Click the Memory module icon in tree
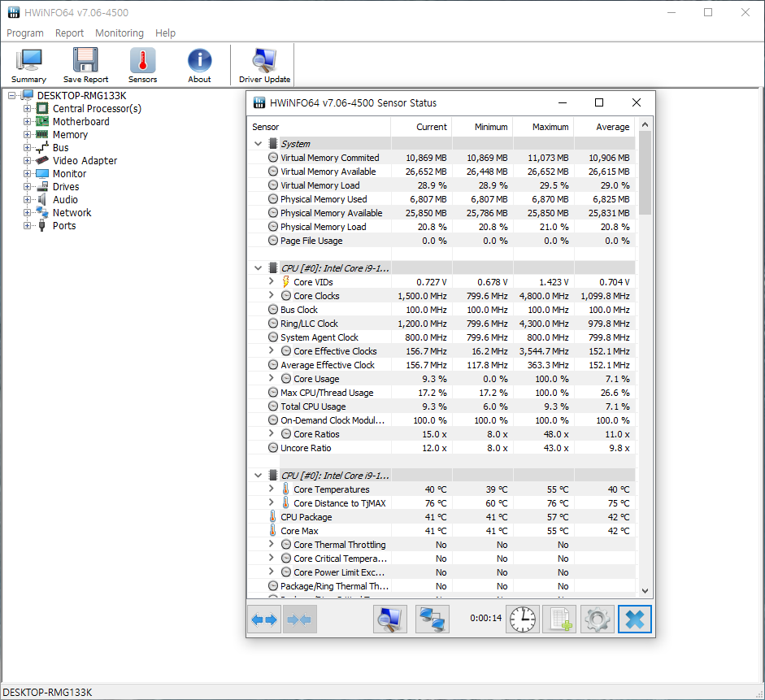 42,134
